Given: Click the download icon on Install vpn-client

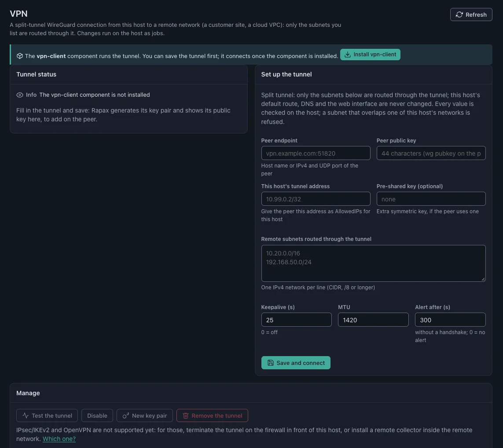Looking at the screenshot, I should [x=347, y=55].
